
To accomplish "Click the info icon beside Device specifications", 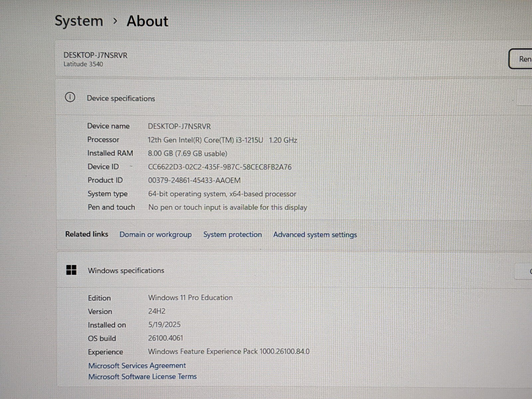I will (x=70, y=97).
